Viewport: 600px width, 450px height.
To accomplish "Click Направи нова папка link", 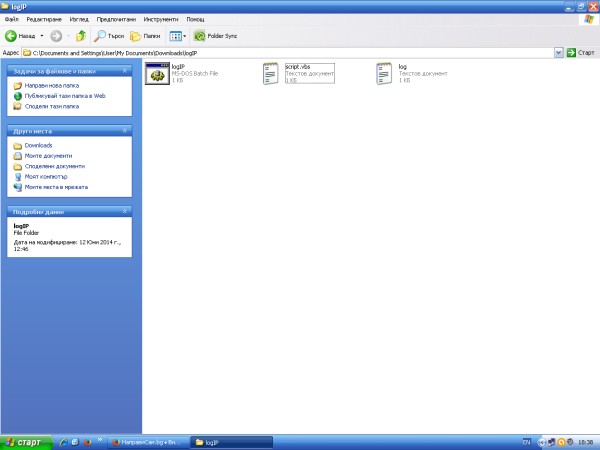I will click(x=51, y=86).
